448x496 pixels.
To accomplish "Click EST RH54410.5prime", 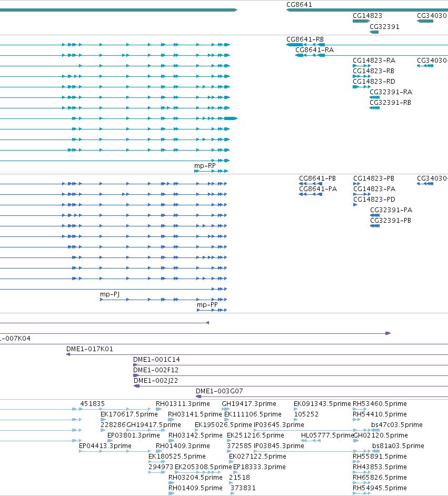I will coord(380,414).
